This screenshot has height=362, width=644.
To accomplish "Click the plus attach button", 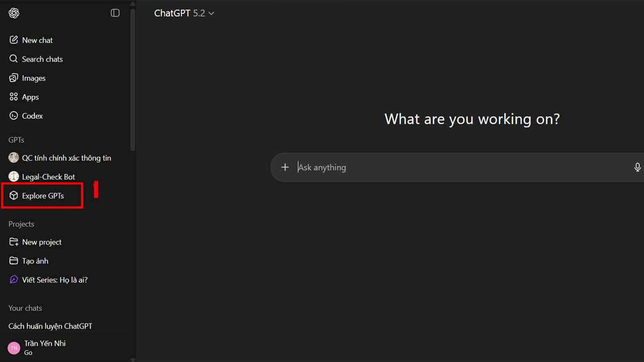I will point(285,167).
